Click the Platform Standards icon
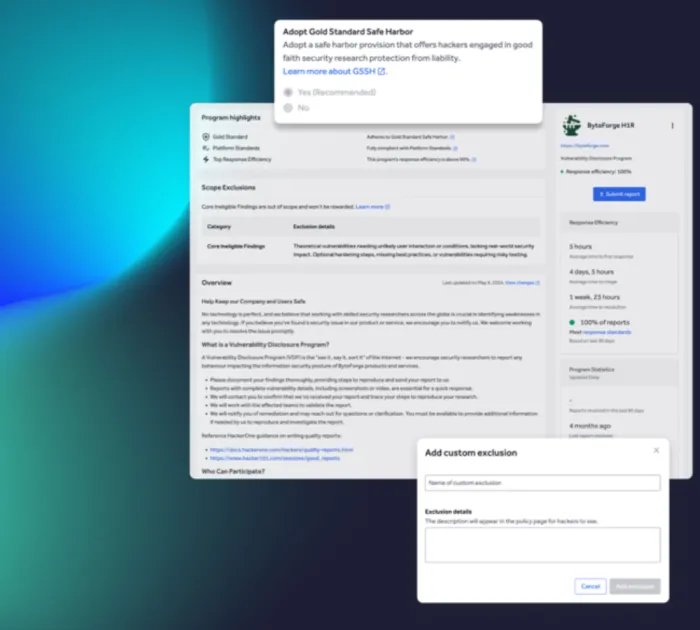700x630 pixels. 206,148
